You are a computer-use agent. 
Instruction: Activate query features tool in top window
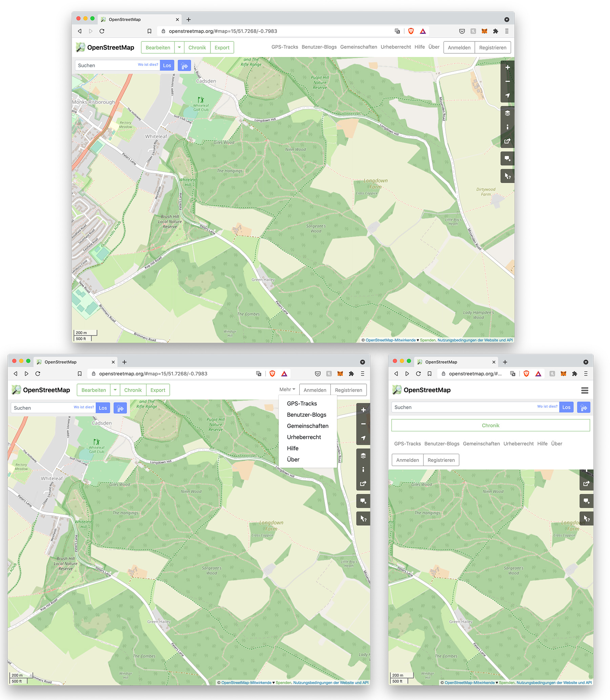coord(507,176)
